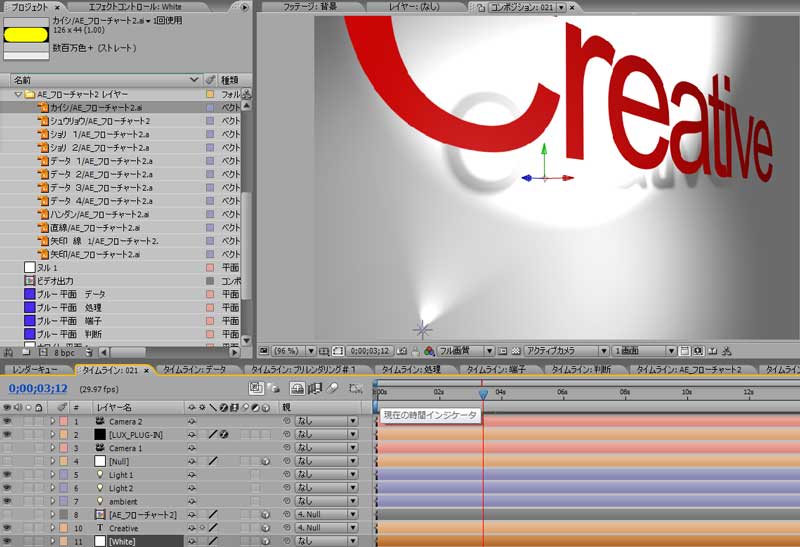The image size is (800, 547).
Task: Toggle the Draft 3D button in timeline
Action: coord(273,389)
